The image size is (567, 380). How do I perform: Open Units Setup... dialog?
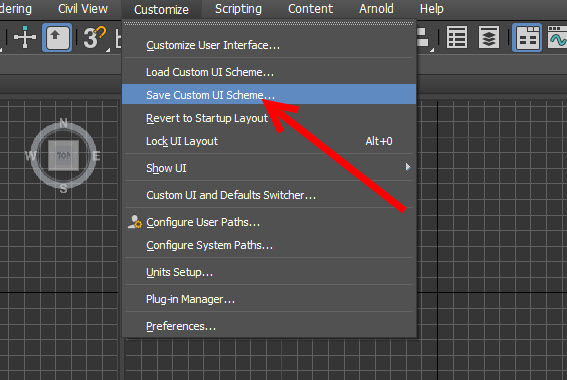coord(269,272)
